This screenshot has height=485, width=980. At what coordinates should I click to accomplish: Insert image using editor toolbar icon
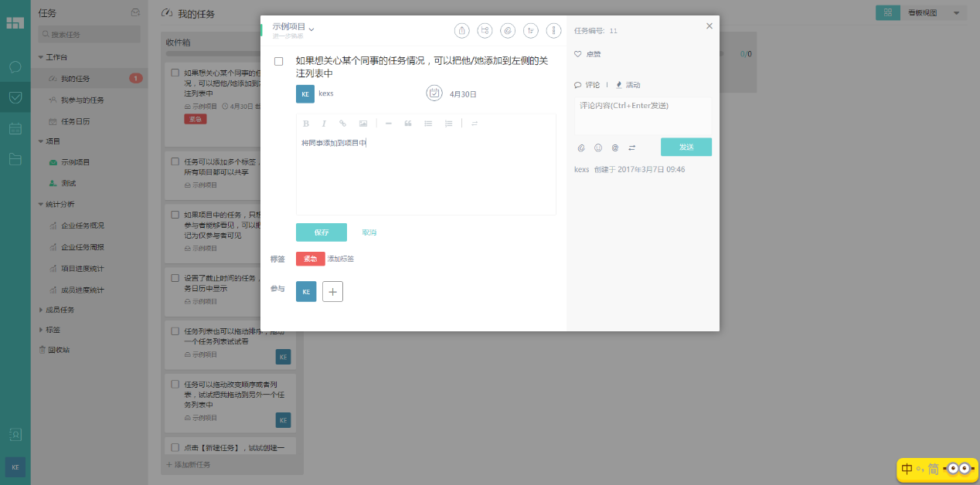point(362,124)
